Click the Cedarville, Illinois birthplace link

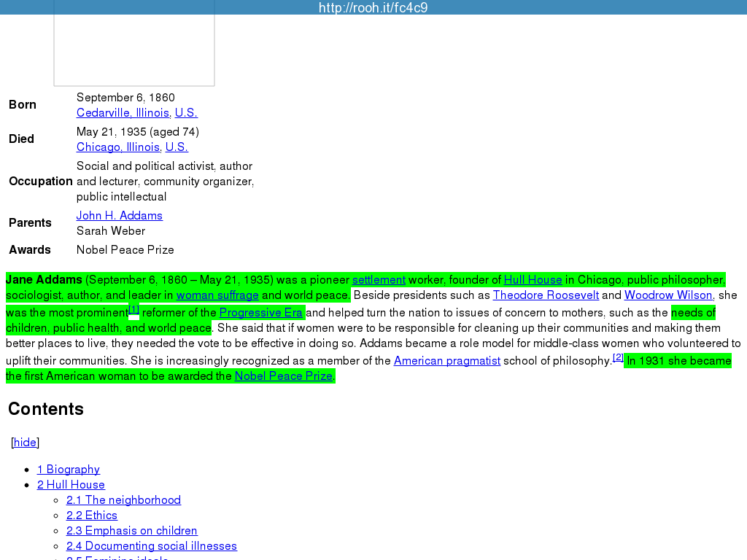tap(123, 113)
